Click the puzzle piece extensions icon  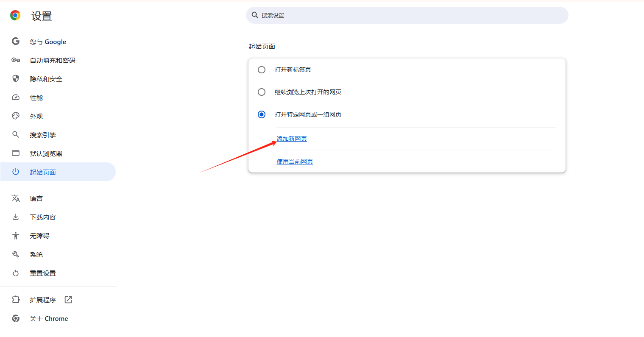coord(16,300)
